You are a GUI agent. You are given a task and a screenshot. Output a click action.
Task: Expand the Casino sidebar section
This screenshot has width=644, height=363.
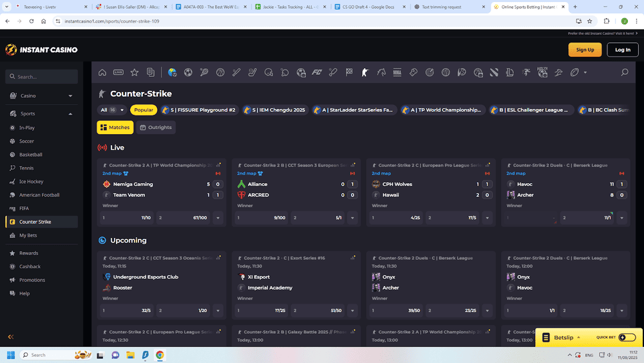(x=41, y=96)
